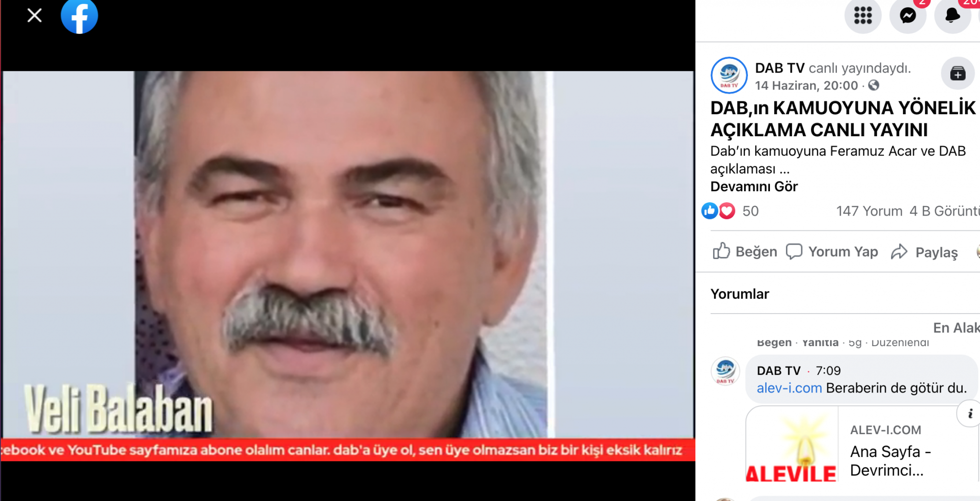Click the public globe privacy icon
Image resolution: width=980 pixels, height=501 pixels.
tap(874, 86)
